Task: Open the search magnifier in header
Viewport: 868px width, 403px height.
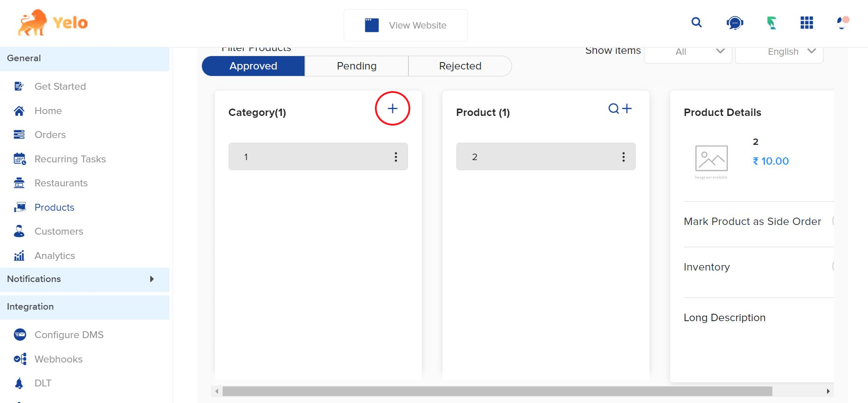Action: pos(696,23)
